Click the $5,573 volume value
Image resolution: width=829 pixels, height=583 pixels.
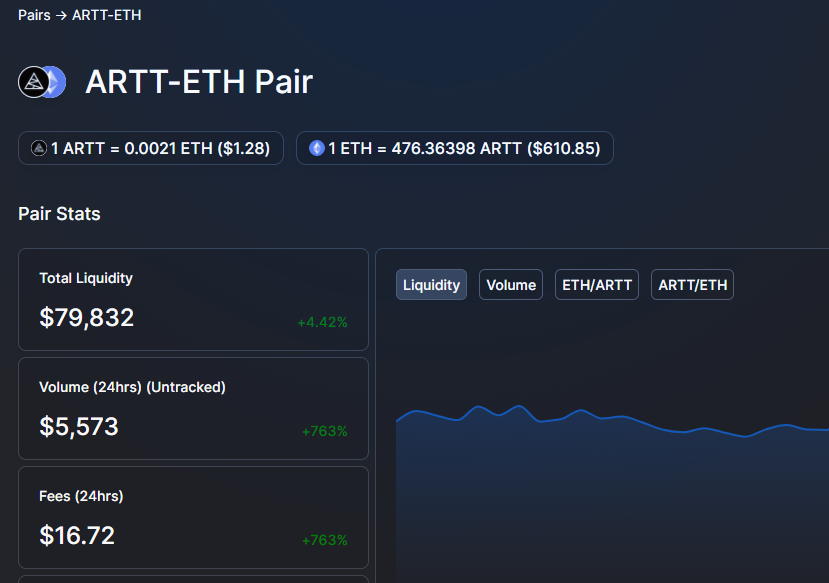click(79, 427)
